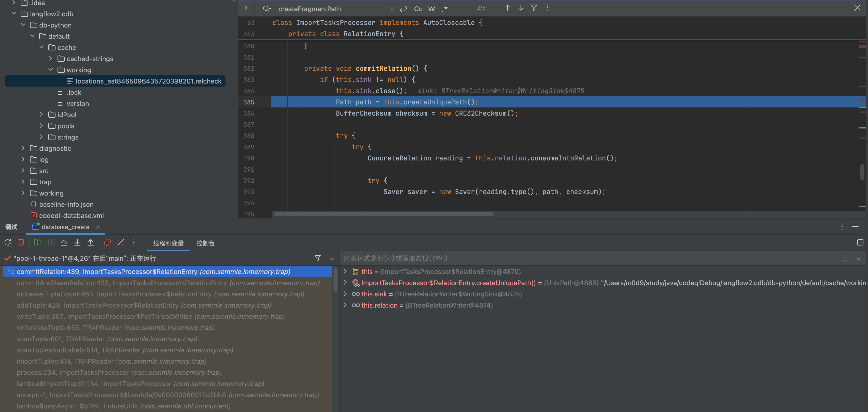Collapse the default folder
The height and width of the screenshot is (412, 868).
[32, 36]
